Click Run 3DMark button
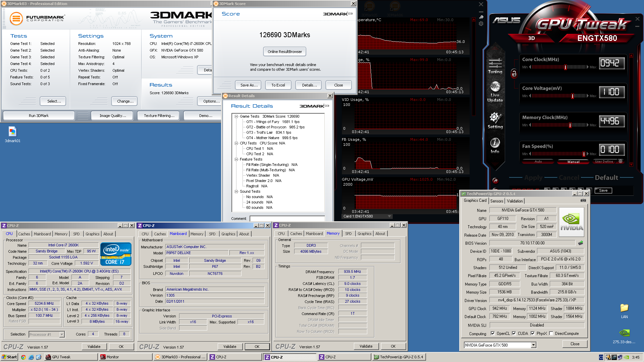 39,116
